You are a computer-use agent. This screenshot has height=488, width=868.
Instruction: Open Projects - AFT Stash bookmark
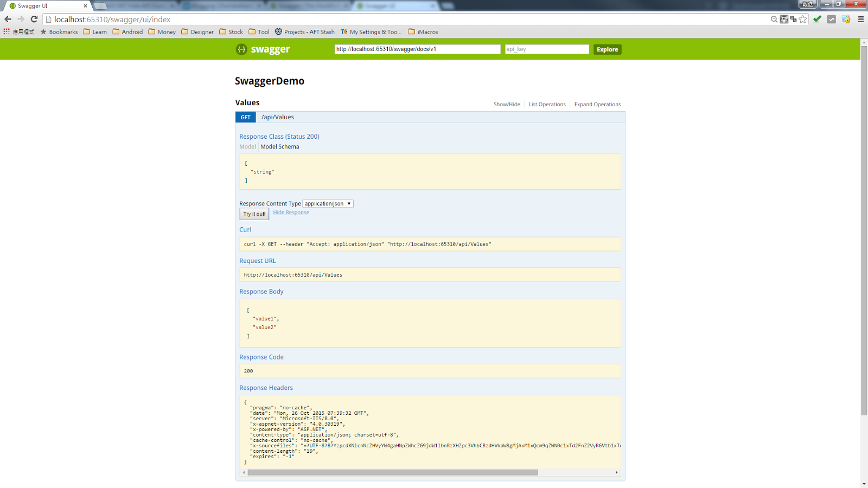point(305,31)
